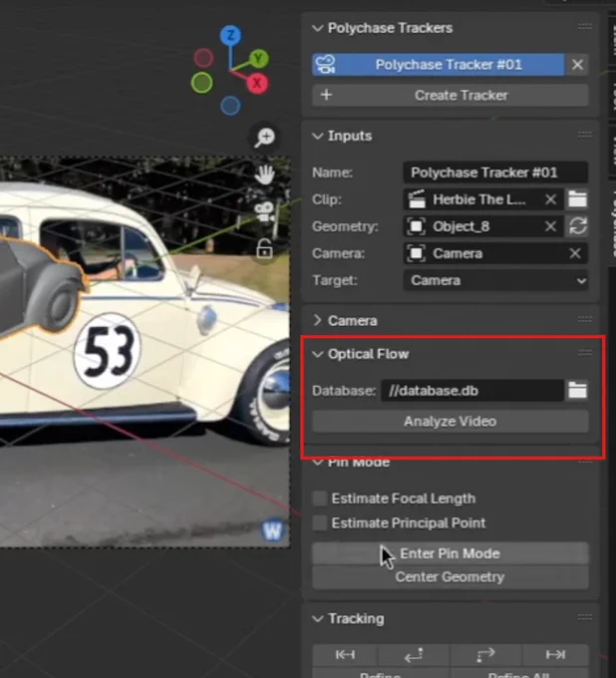Screen dimensions: 616x678
Task: Clear the Camera field with its X
Action: (x=575, y=253)
